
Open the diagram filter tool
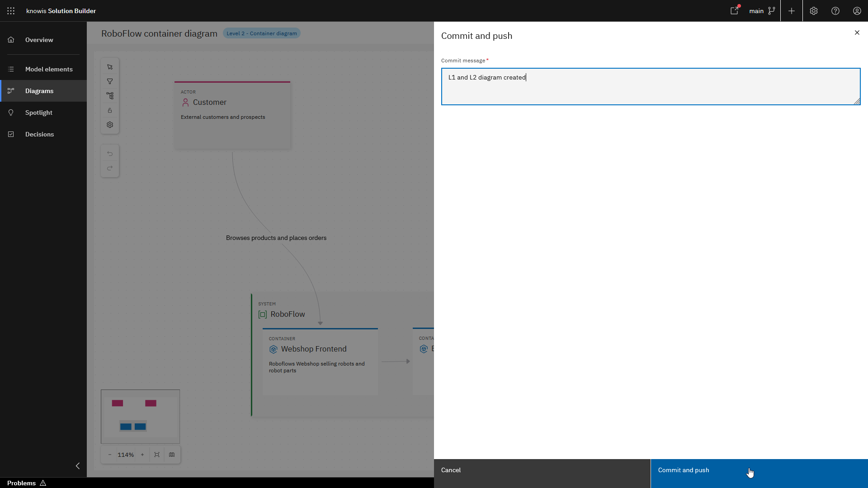point(110,81)
